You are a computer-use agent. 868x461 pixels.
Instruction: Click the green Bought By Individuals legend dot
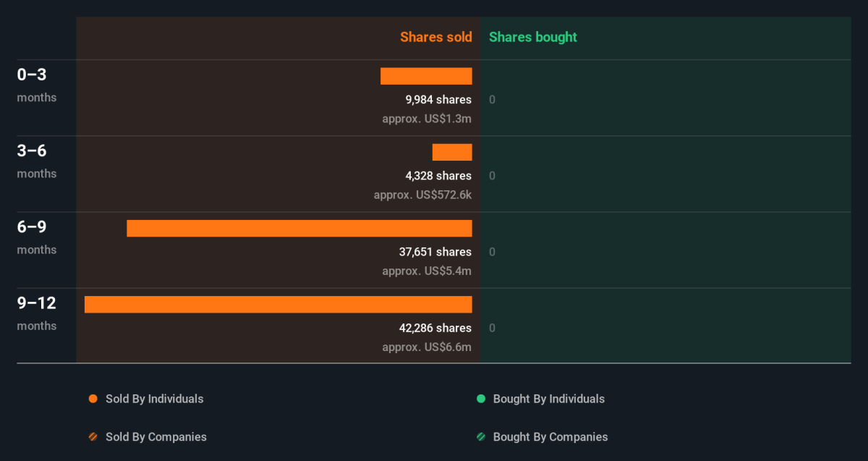tap(481, 399)
